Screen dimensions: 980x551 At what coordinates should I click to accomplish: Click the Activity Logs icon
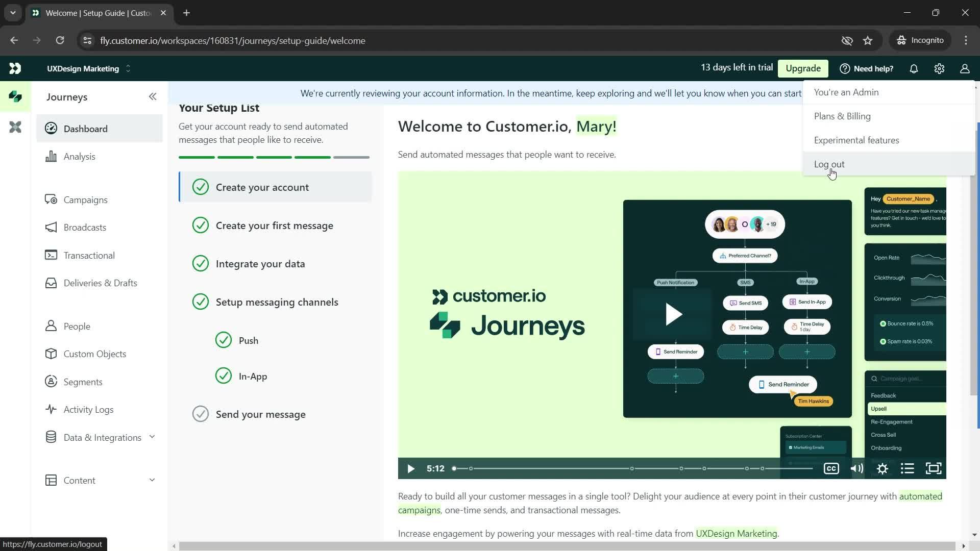coord(51,410)
